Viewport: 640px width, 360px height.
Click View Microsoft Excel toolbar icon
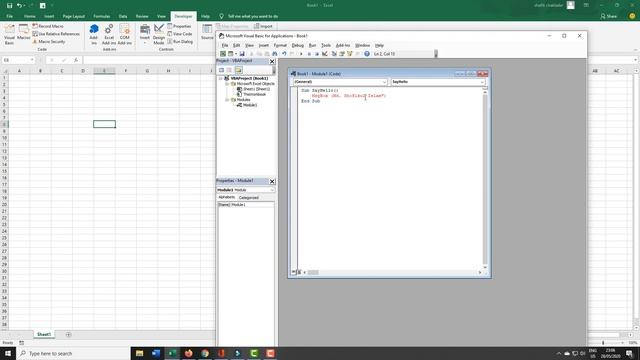[223, 54]
